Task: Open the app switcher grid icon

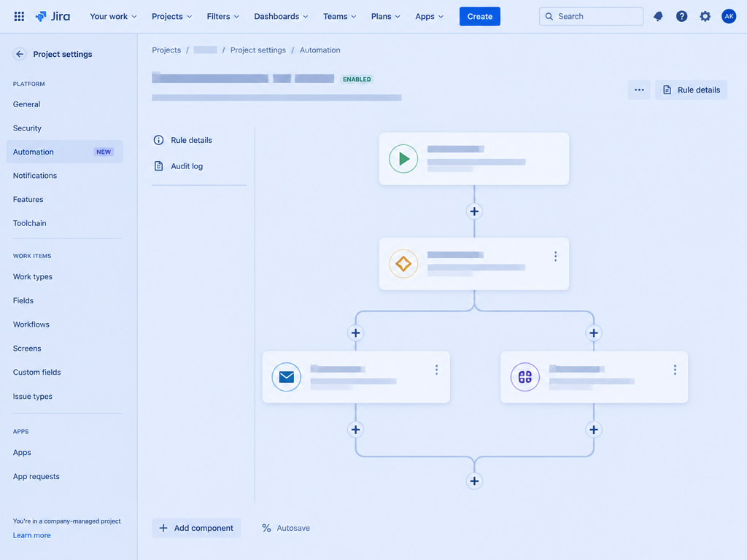Action: pos(19,17)
